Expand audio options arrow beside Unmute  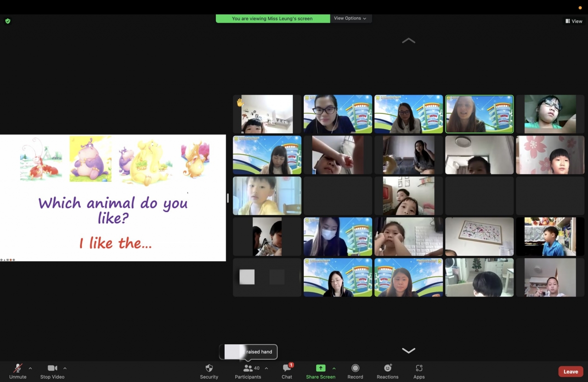point(30,368)
